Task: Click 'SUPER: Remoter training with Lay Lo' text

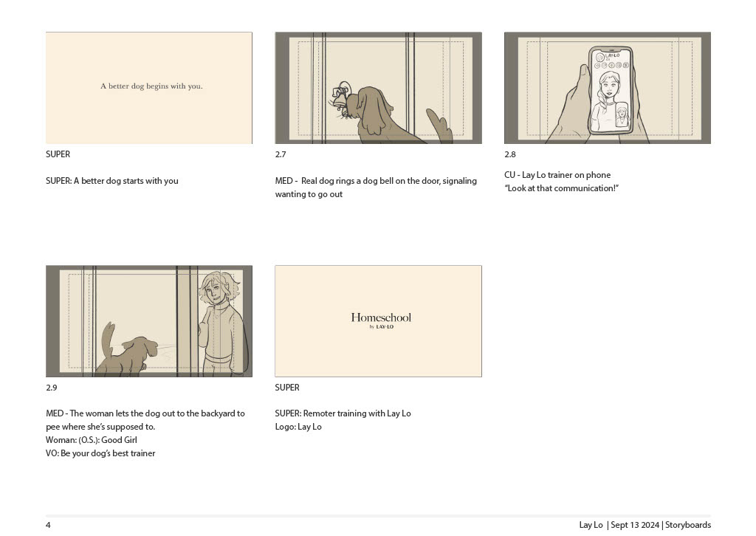Action: 343,413
